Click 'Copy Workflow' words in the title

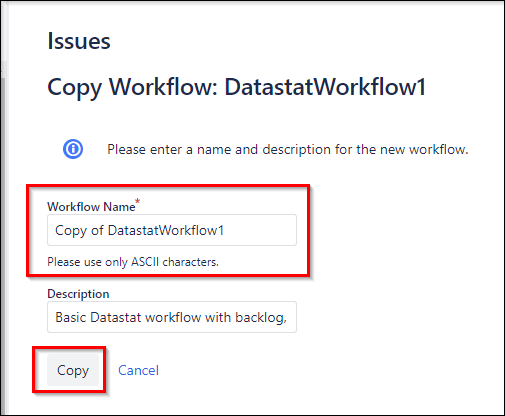(132, 87)
